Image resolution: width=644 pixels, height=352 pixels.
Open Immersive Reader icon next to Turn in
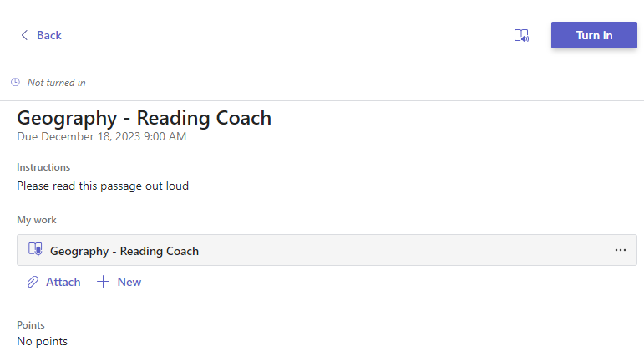pyautogui.click(x=521, y=35)
